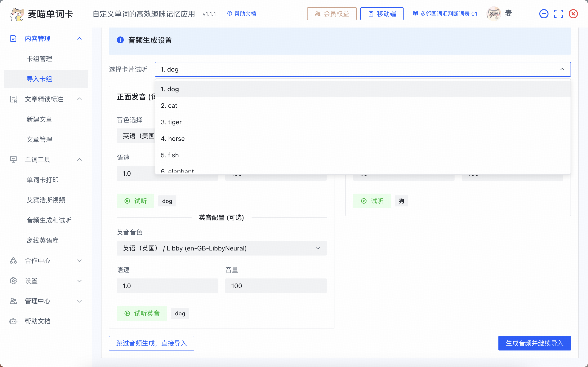Play the back-side 试听 for 狗

pos(372,201)
